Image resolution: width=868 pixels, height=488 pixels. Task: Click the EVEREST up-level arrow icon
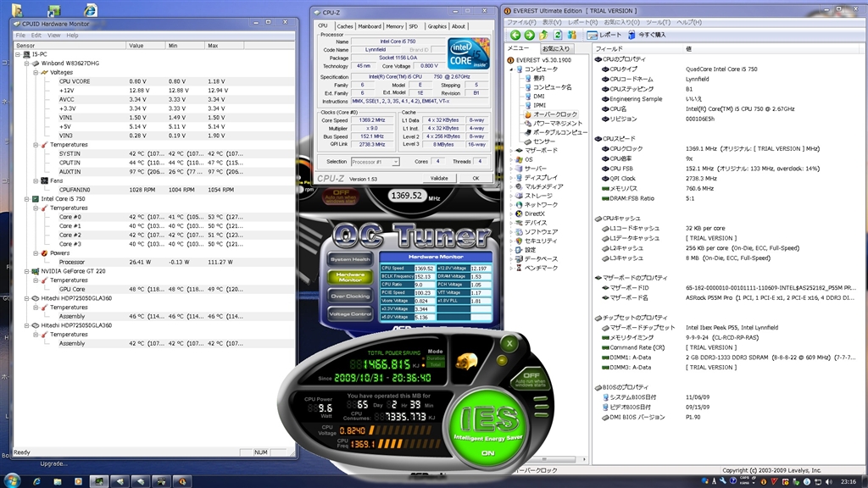(x=544, y=35)
